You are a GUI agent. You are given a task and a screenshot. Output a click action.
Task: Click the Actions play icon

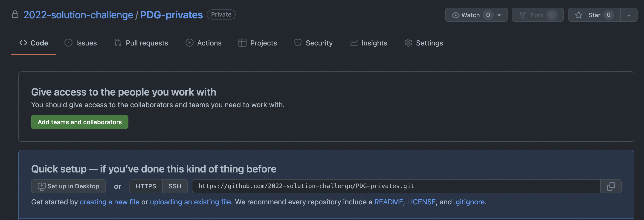point(189,43)
